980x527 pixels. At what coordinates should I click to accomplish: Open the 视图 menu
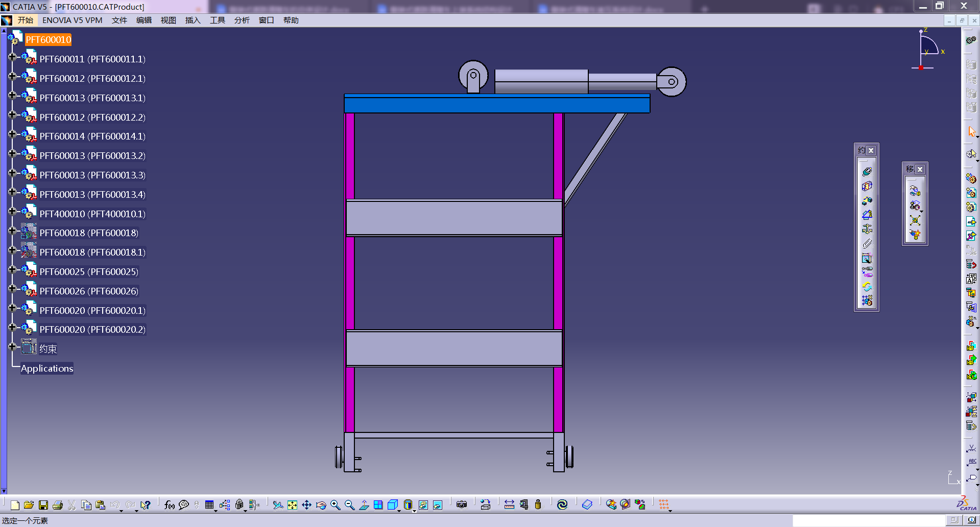click(169, 20)
